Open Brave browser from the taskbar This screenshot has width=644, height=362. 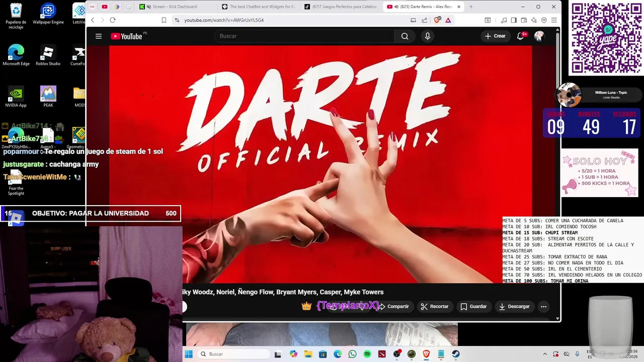click(426, 354)
